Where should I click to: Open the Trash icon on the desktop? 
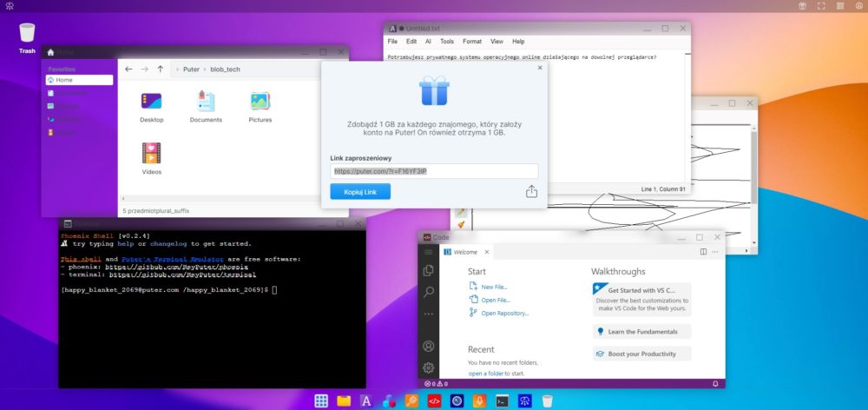(27, 37)
